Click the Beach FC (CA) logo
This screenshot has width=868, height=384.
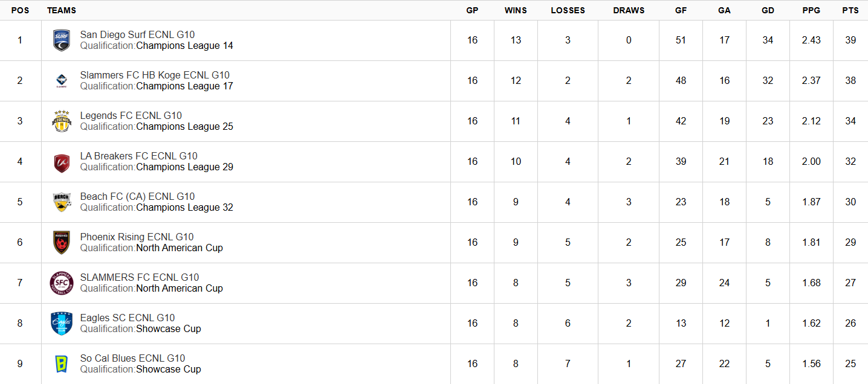coord(62,202)
